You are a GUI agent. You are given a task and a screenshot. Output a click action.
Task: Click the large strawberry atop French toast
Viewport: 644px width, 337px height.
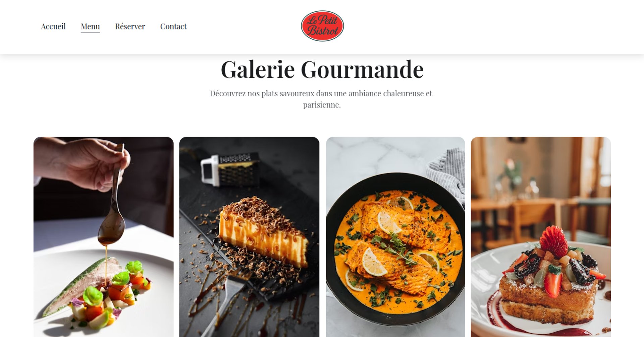coord(553,241)
